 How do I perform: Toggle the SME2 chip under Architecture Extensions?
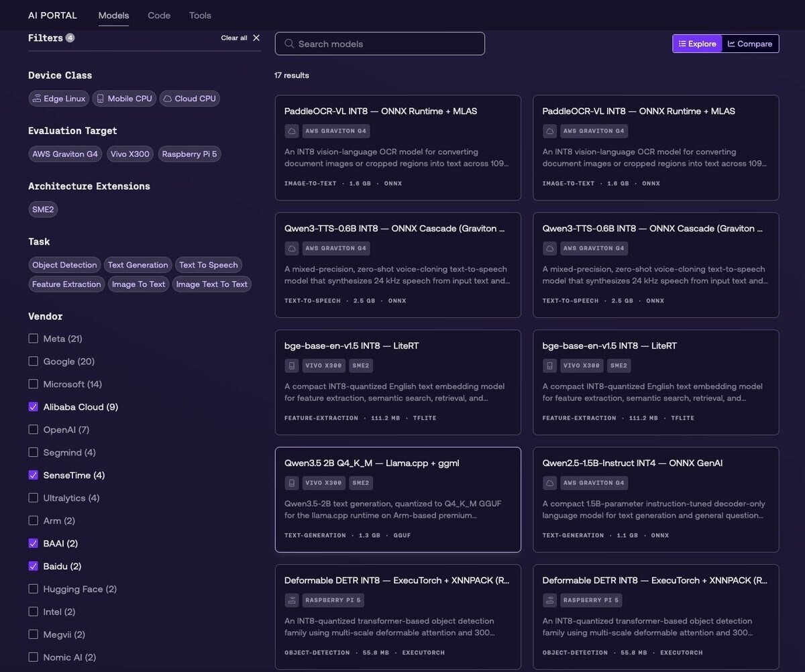pos(43,209)
